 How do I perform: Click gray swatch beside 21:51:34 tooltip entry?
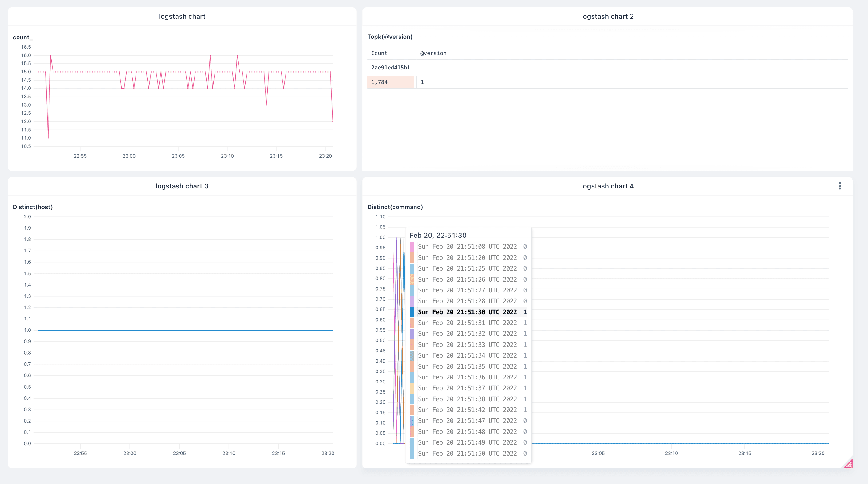pos(412,355)
